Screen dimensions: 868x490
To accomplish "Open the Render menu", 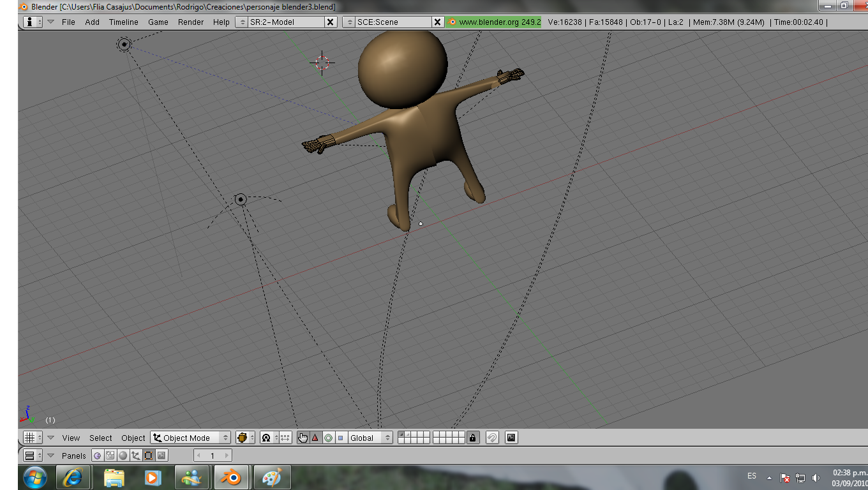I will click(x=191, y=22).
